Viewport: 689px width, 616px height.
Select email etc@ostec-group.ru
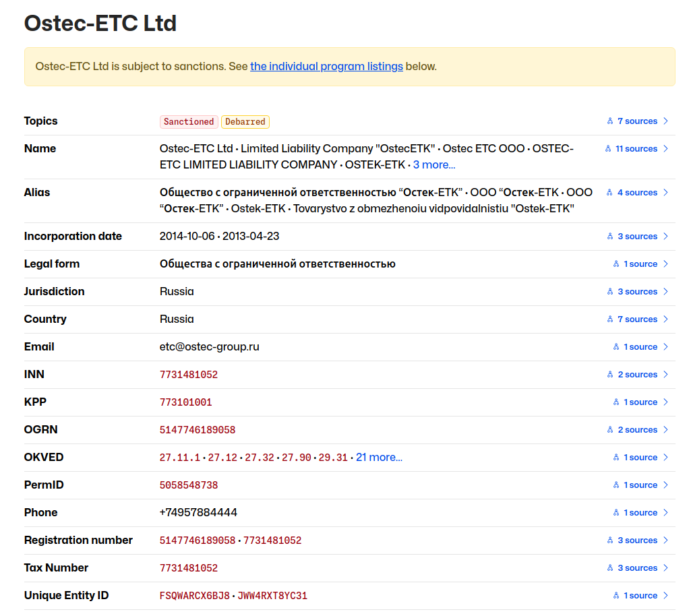(209, 347)
